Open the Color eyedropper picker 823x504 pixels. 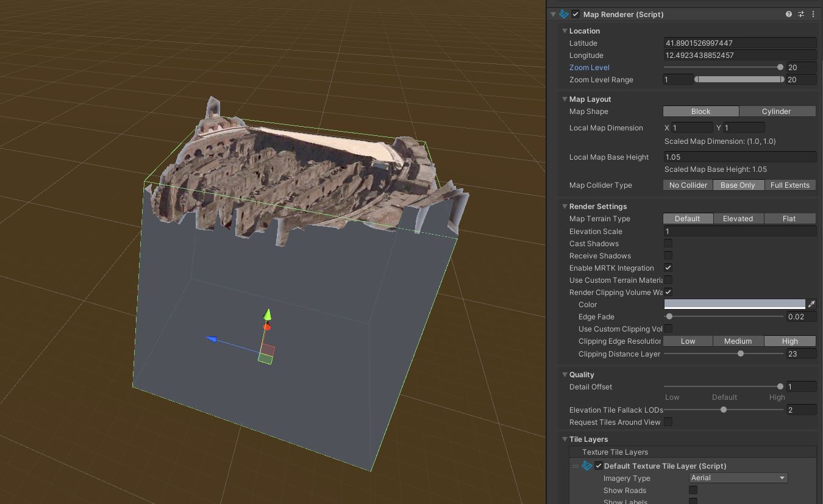[x=812, y=304]
